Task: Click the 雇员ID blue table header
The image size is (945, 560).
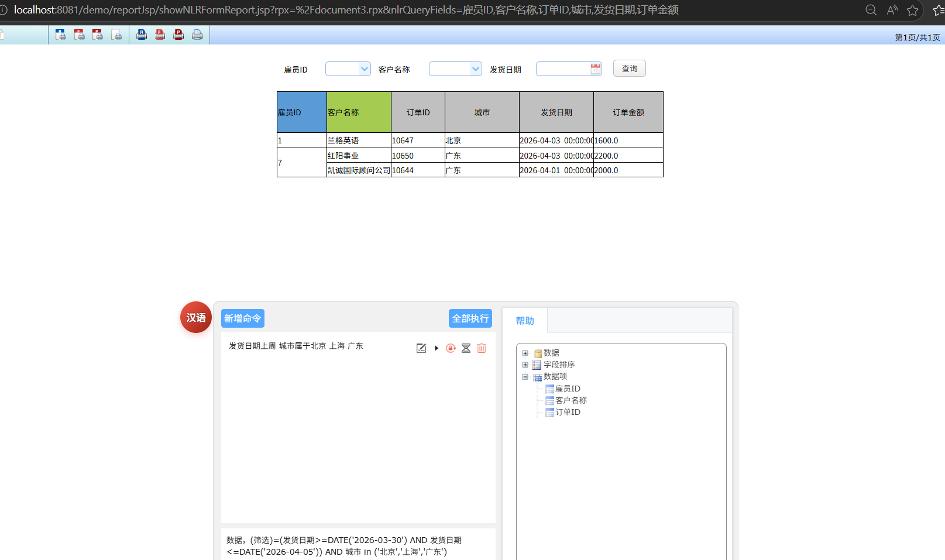Action: pos(302,112)
